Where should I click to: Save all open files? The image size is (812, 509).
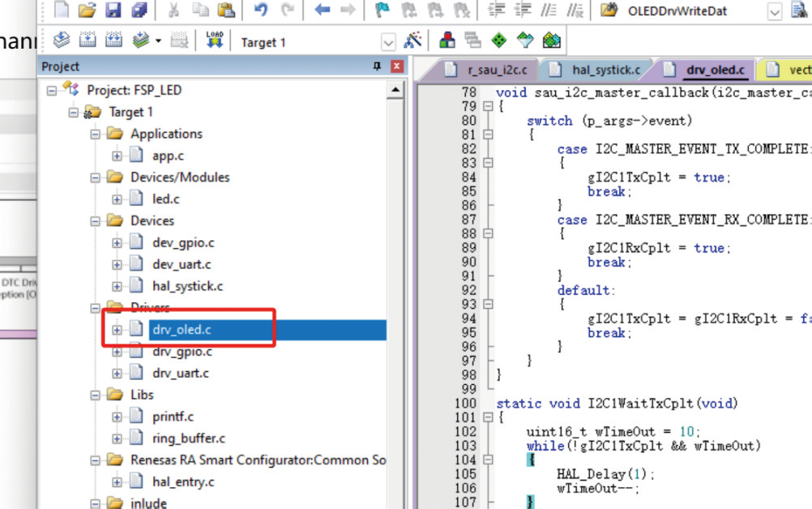pyautogui.click(x=139, y=9)
